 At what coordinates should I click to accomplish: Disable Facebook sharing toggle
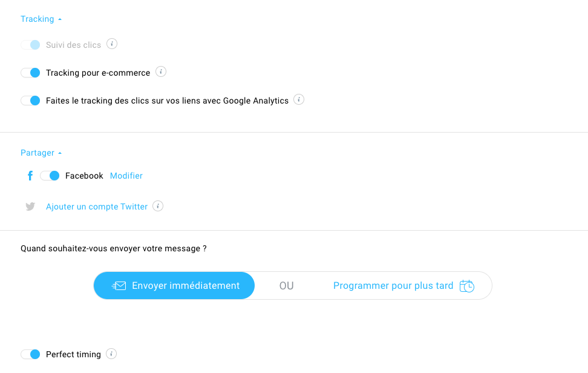50,176
